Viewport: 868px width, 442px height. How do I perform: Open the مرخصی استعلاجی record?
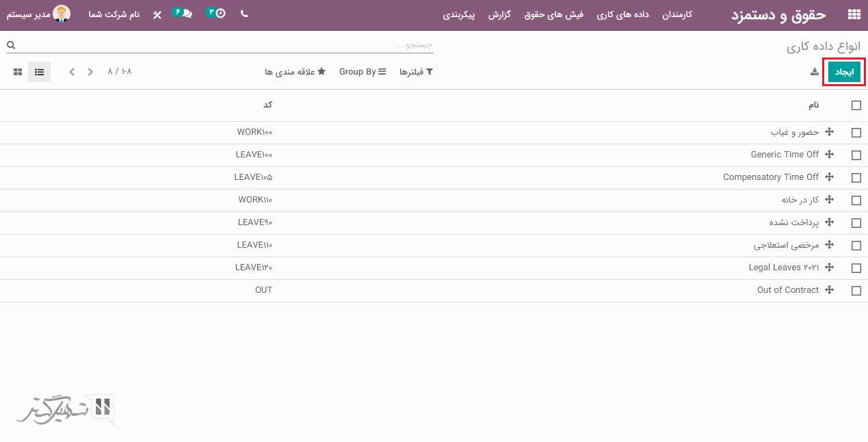[787, 245]
